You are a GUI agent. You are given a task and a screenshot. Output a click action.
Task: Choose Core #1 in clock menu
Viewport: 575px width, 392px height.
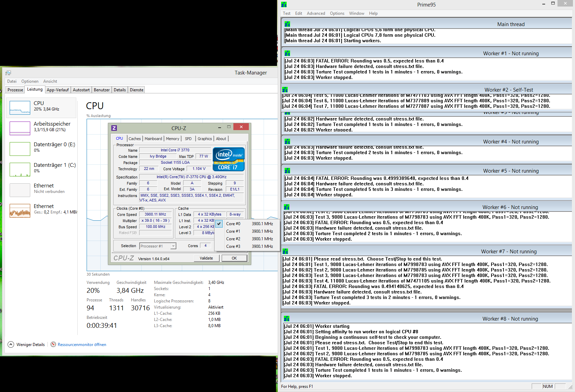point(247,231)
